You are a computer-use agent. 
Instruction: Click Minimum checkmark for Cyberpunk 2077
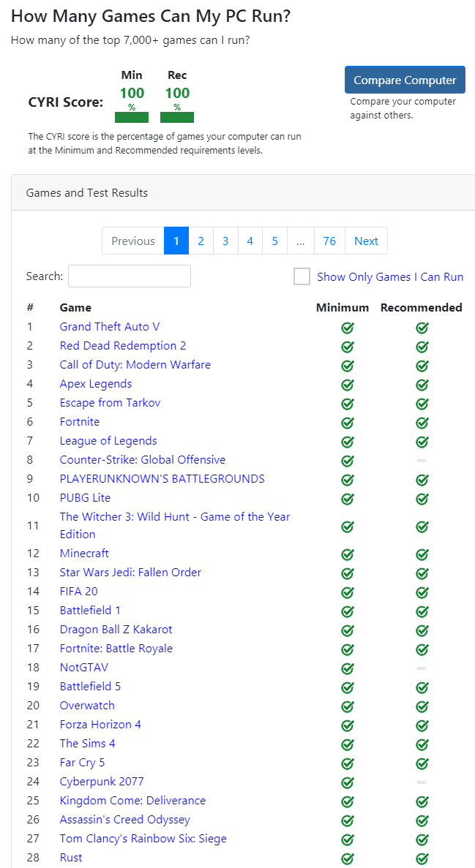tap(347, 782)
